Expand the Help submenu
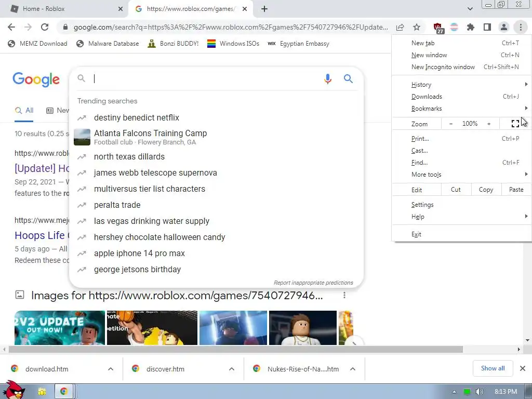 point(461,217)
